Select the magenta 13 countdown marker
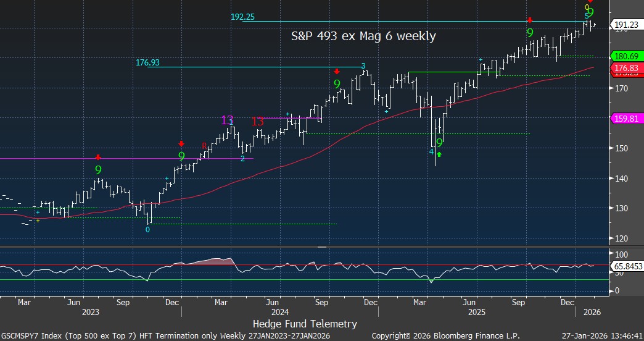This screenshot has width=644, height=341. coord(228,120)
